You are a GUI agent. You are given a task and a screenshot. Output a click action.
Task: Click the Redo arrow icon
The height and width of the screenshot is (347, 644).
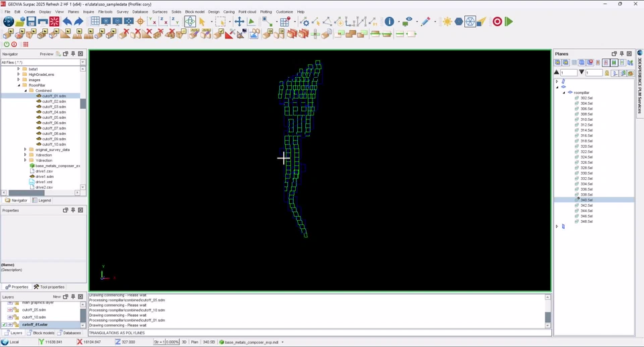pos(78,21)
